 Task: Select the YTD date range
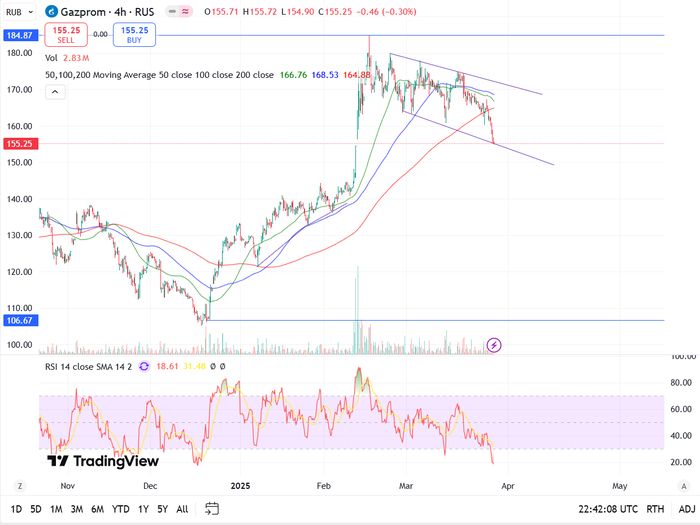[121, 509]
